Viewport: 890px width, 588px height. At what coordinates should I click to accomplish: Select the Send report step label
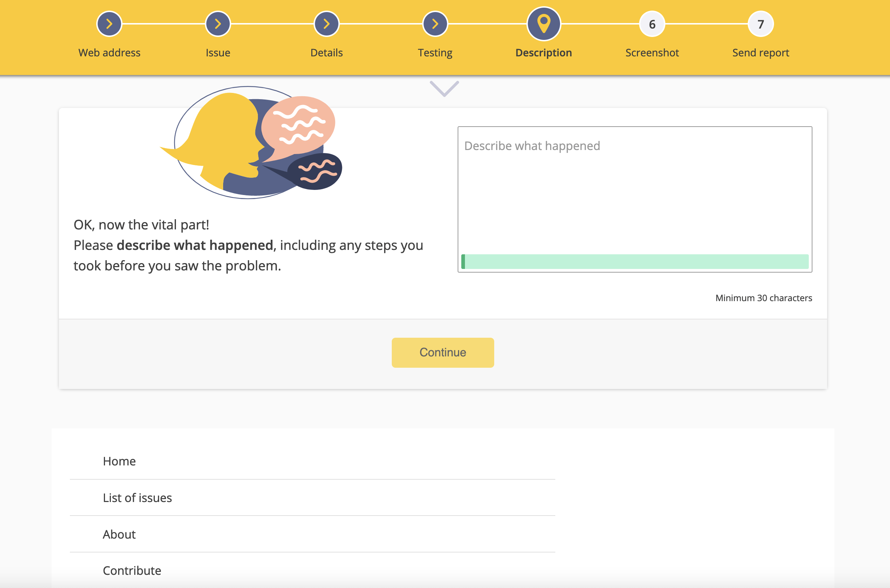click(761, 52)
